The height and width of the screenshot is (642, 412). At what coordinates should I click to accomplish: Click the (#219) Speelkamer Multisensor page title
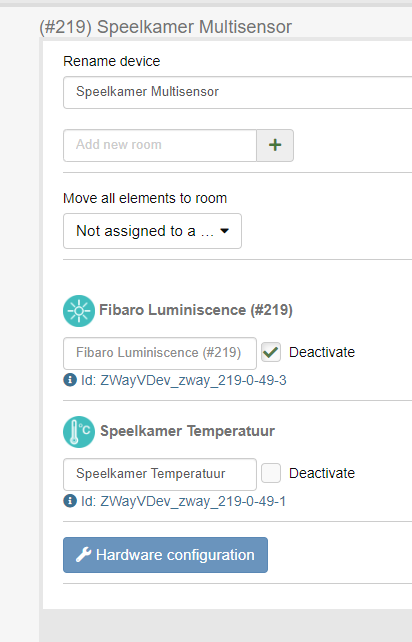pos(165,27)
